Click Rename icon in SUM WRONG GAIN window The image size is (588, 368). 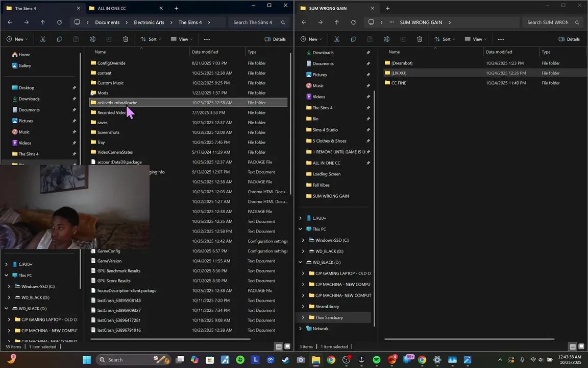(386, 39)
